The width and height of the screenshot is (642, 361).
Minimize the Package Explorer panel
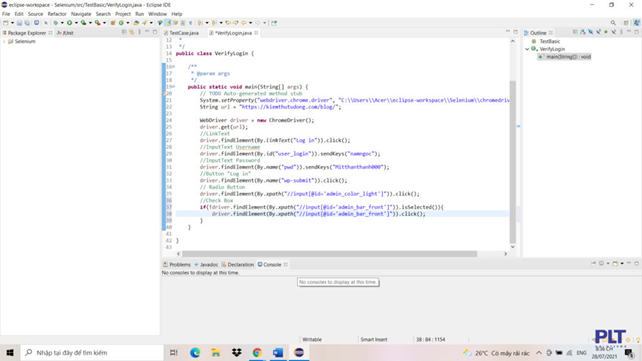tap(147, 32)
